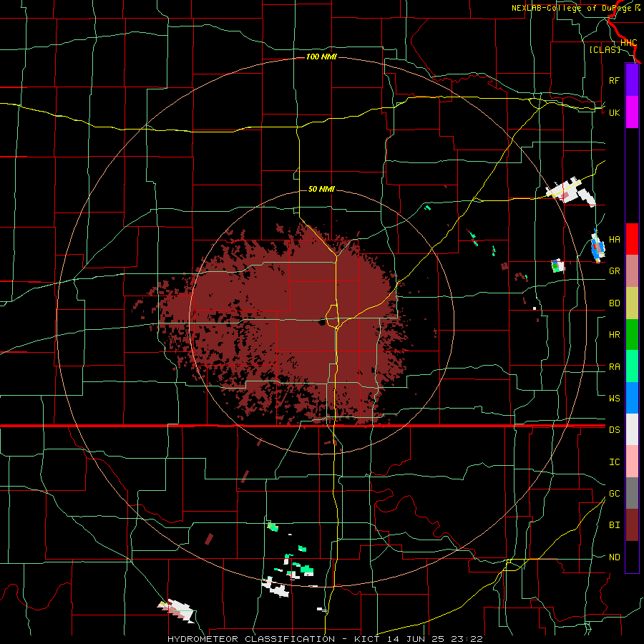Screen dimensions: 644x644
Task: Select the gray GC legend swatch
Action: [x=632, y=493]
